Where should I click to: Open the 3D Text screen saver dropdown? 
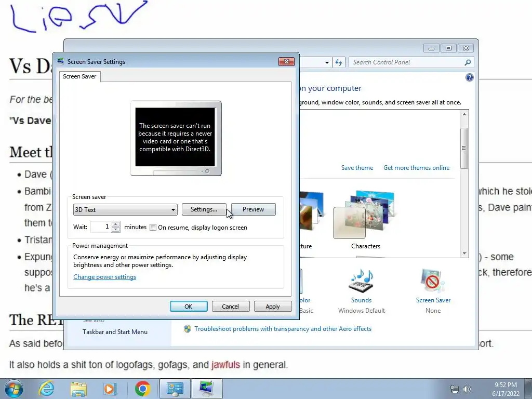pos(125,210)
